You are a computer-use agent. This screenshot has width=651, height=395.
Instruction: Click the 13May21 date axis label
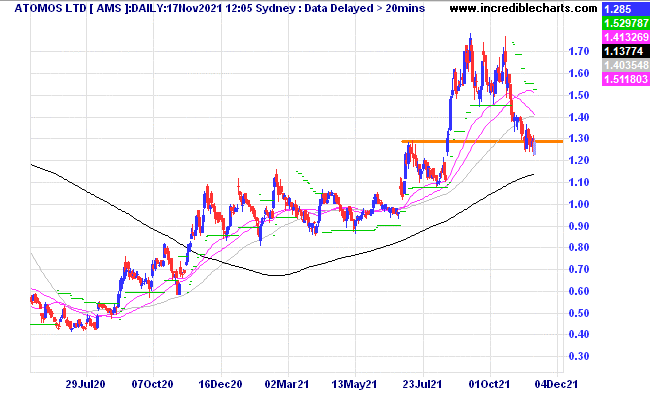click(354, 384)
